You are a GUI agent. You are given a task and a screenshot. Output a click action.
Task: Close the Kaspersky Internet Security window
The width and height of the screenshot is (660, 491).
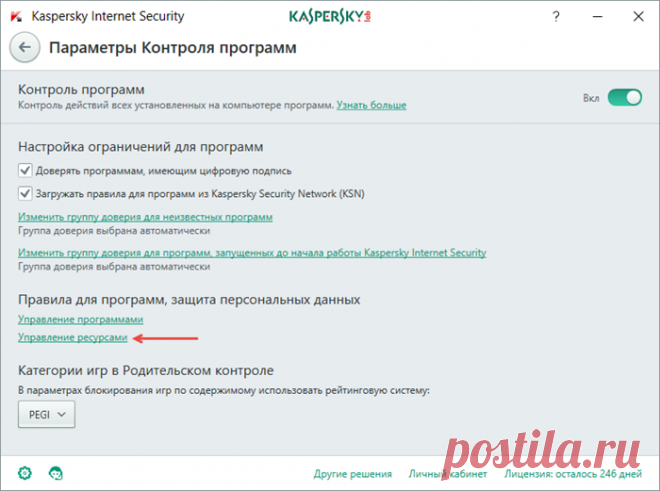click(638, 16)
